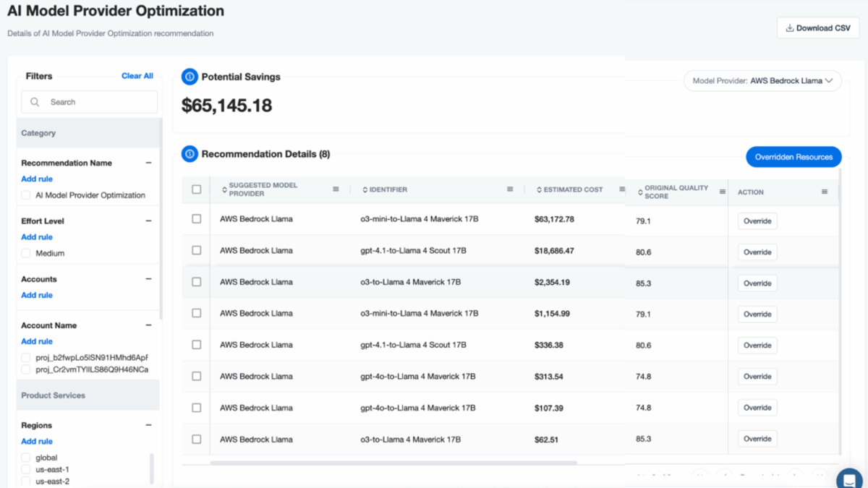Screen dimensions: 868x488
Task: Collapse the Recommendation Name filter section
Action: [148, 163]
